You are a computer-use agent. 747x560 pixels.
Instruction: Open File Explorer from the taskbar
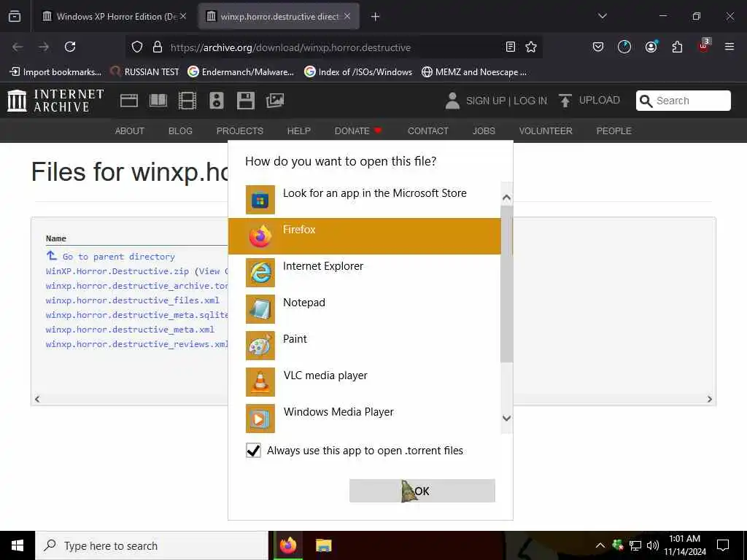click(323, 545)
